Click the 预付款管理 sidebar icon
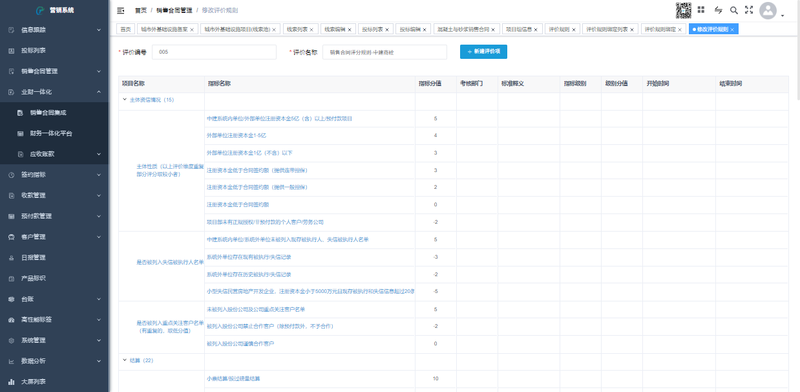The width and height of the screenshot is (800, 392). pyautogui.click(x=11, y=216)
